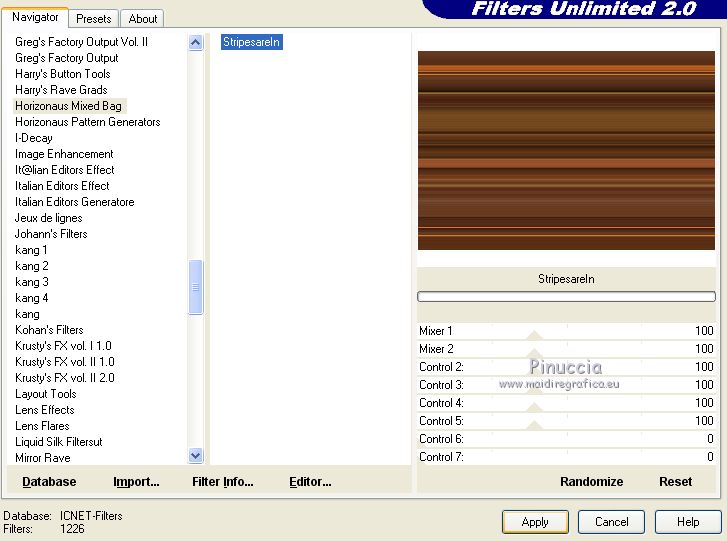Adjust the Control 6 slider
Viewport: 727px width, 541px height.
click(x=566, y=439)
